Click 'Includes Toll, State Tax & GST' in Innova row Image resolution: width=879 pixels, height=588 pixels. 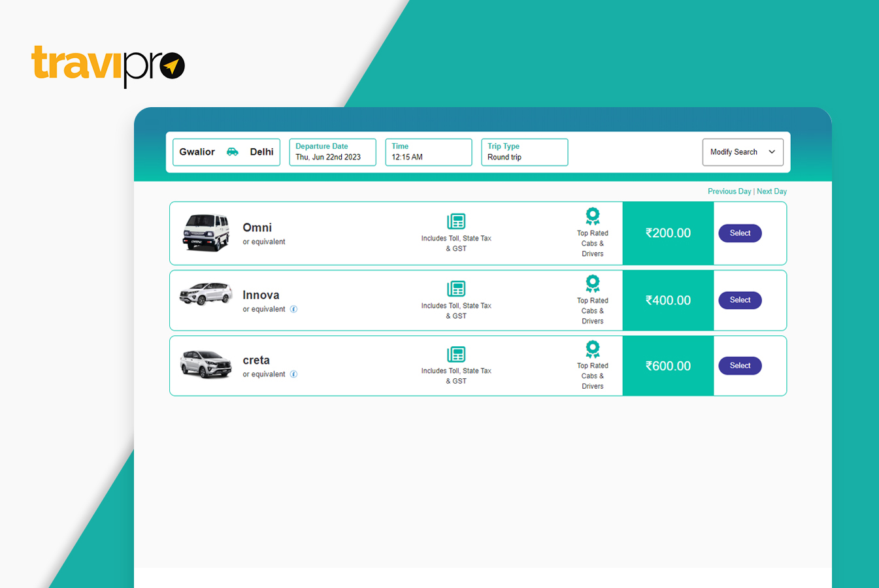tap(456, 311)
